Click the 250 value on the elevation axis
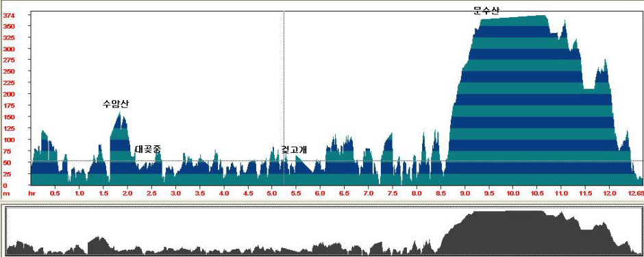Image resolution: width=644 pixels, height=257 pixels. pyautogui.click(x=9, y=71)
